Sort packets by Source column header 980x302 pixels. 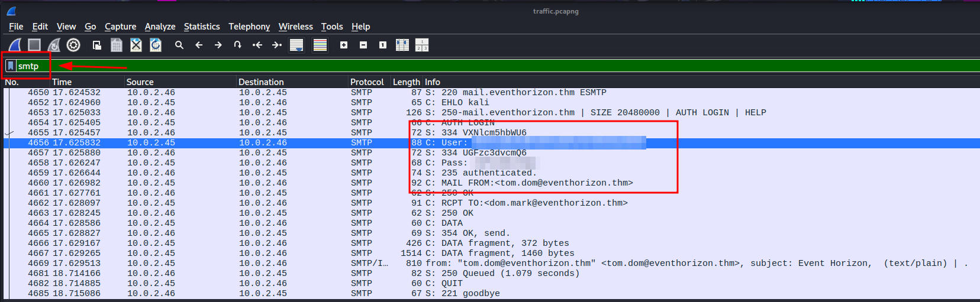[140, 82]
